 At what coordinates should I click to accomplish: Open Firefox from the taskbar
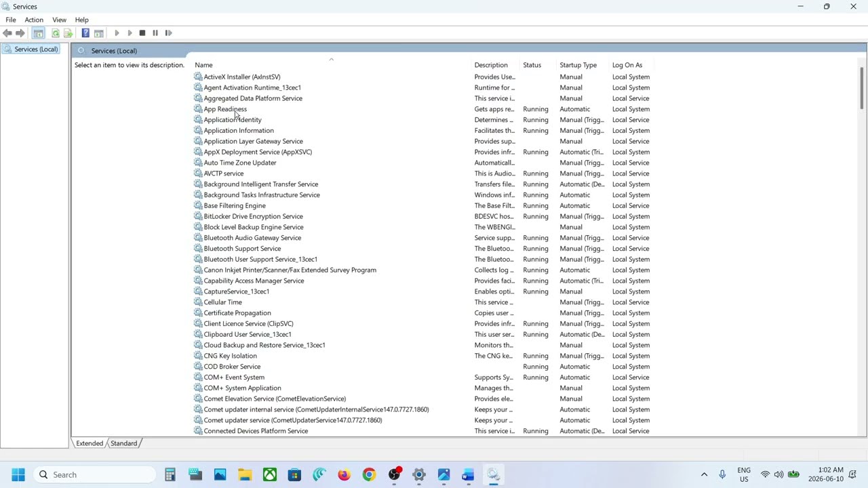[344, 474]
